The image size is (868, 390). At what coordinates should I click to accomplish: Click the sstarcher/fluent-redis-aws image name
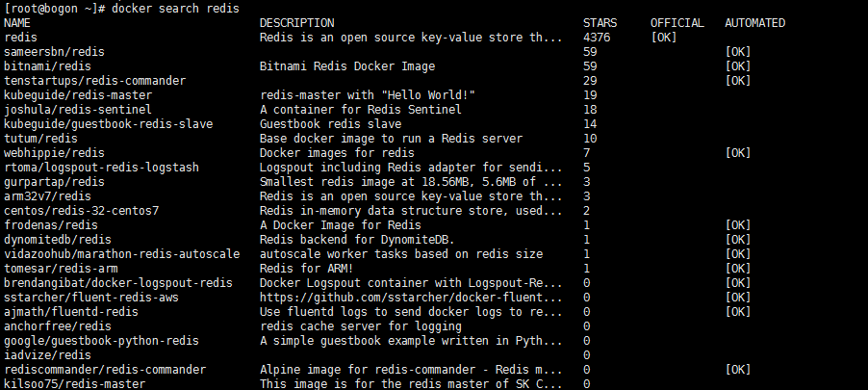(x=91, y=297)
